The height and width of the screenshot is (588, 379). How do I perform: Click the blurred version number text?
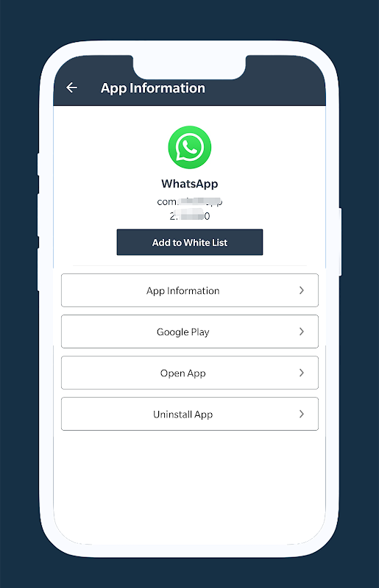[190, 216]
